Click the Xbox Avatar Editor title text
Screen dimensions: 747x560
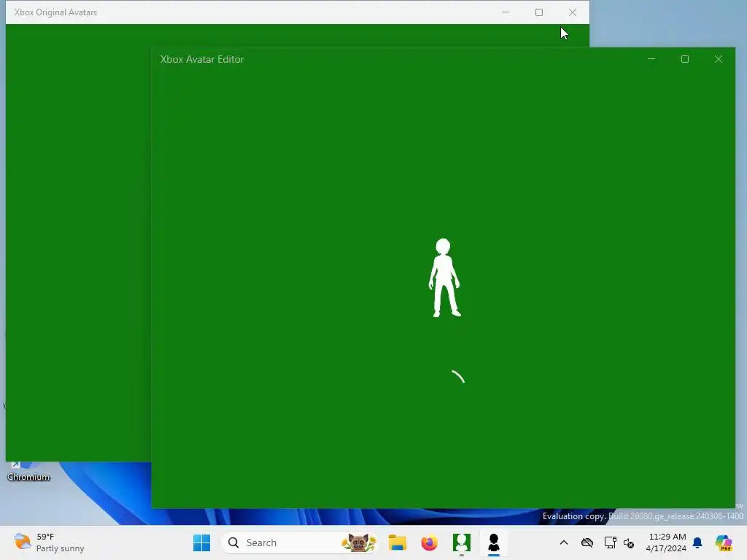pyautogui.click(x=202, y=59)
